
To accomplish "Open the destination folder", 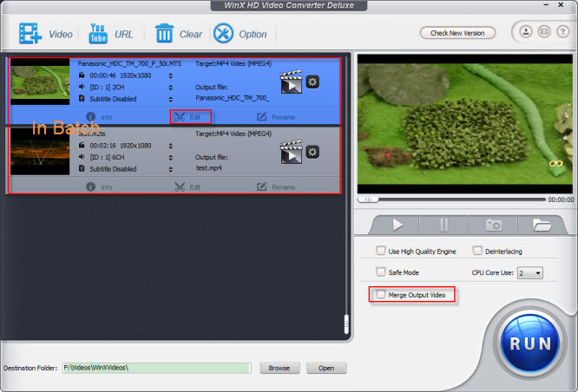I will (326, 368).
